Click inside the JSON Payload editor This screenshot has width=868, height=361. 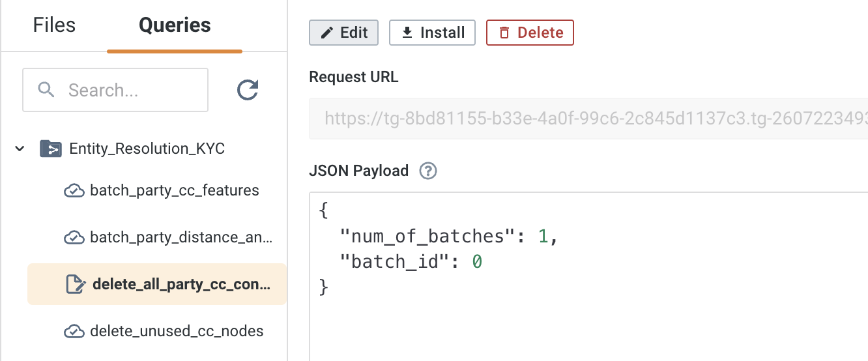[588, 276]
